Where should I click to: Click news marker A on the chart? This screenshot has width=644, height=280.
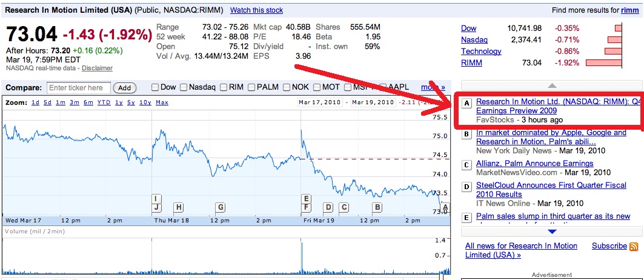click(x=446, y=207)
